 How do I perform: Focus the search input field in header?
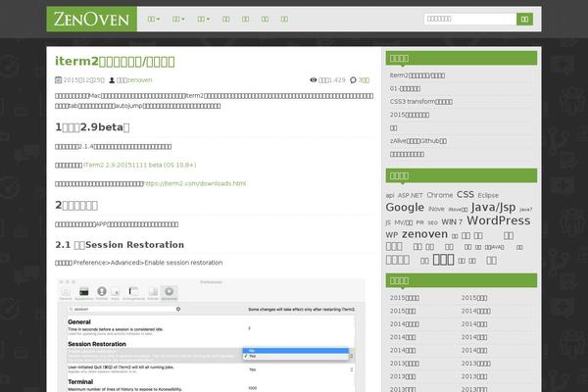tap(470, 20)
